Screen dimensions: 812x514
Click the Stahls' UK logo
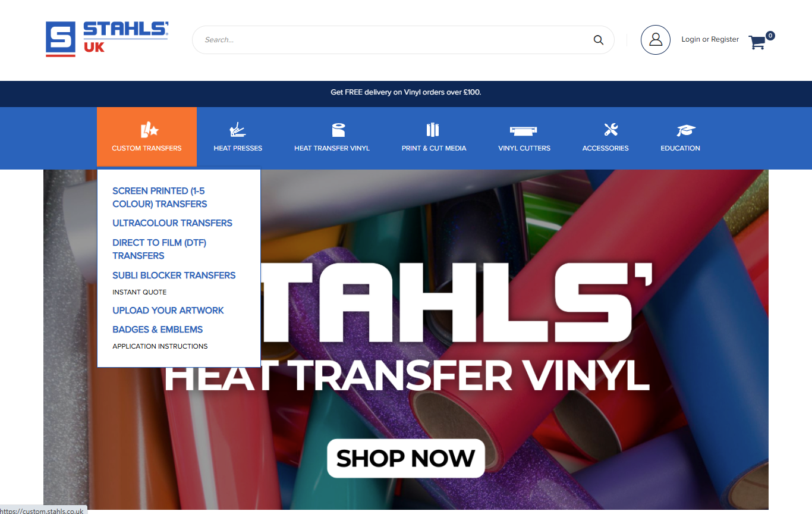pyautogui.click(x=107, y=39)
